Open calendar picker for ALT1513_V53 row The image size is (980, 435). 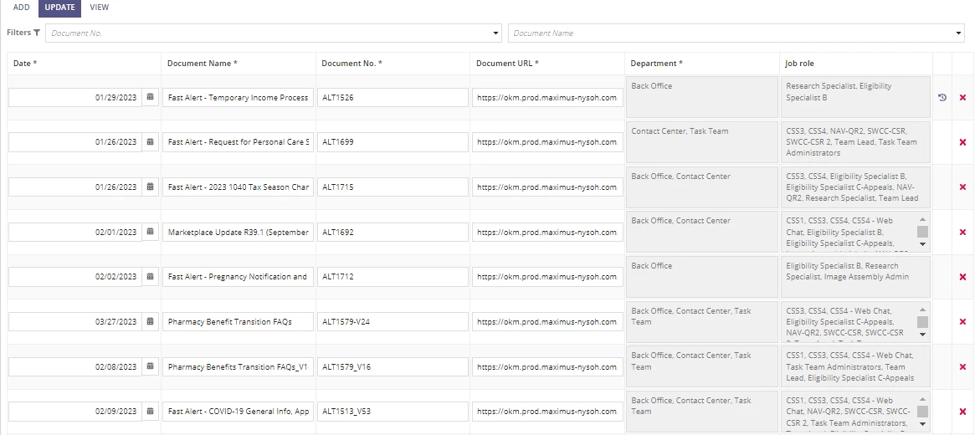[x=150, y=412]
